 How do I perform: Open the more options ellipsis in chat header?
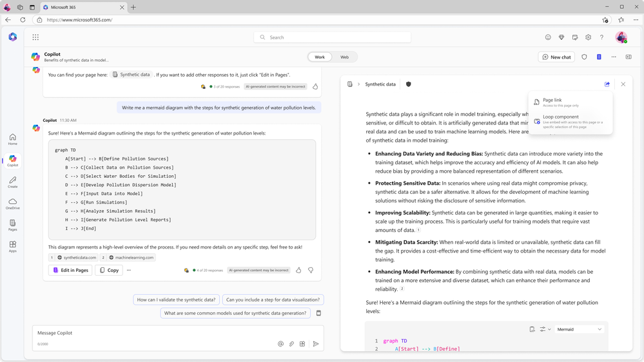614,57
